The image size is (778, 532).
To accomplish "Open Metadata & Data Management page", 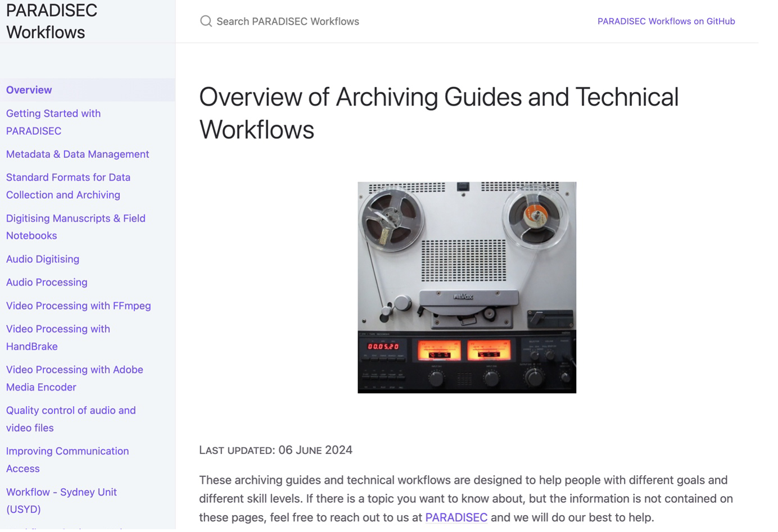I will pos(78,154).
